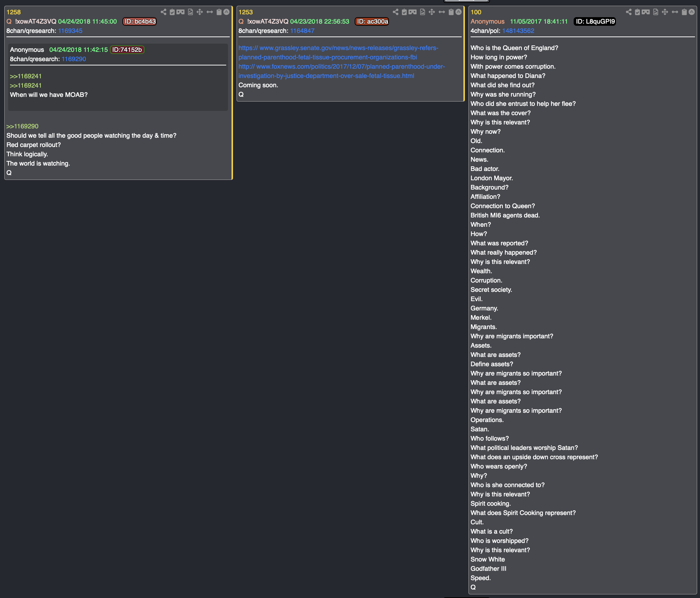The image size is (700, 598).
Task: Click the clipboard-check icon on post 1253
Action: (x=404, y=12)
